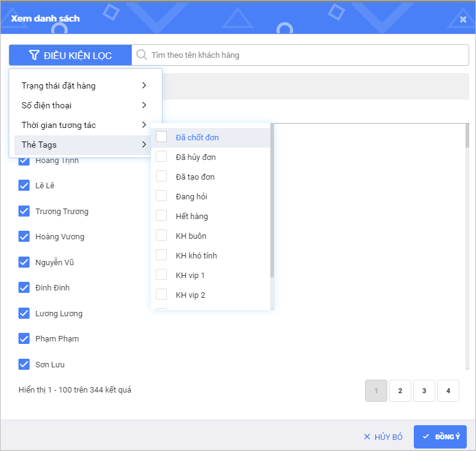476x451 pixels.
Task: Tick the 'Đã chốt đơn' tag checkbox
Action: coord(161,137)
